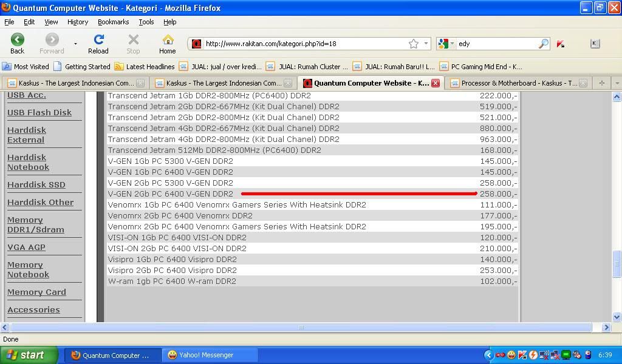The width and height of the screenshot is (622, 364).
Task: Click the orange lightning tray icon
Action: (533, 355)
